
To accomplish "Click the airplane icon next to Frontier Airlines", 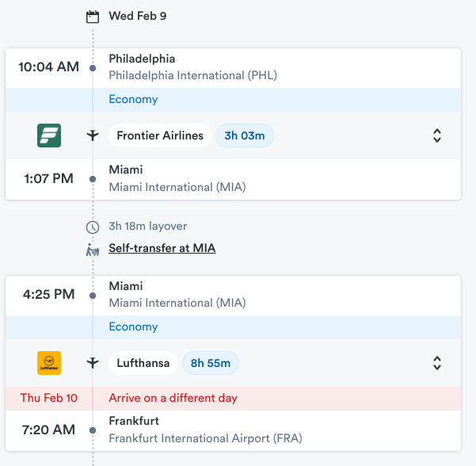I will point(93,136).
